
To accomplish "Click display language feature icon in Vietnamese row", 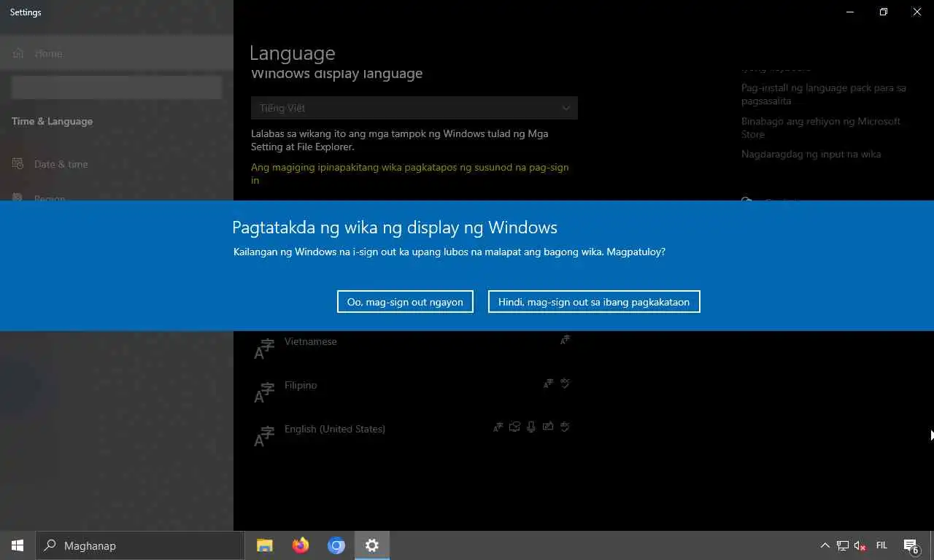I will (x=565, y=340).
